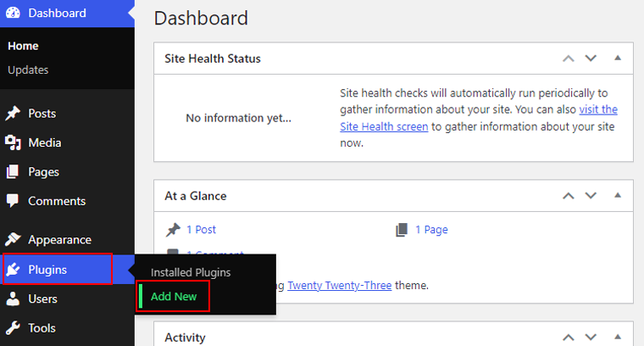The image size is (644, 346).
Task: Move Site Health Status panel up
Action: tap(569, 59)
